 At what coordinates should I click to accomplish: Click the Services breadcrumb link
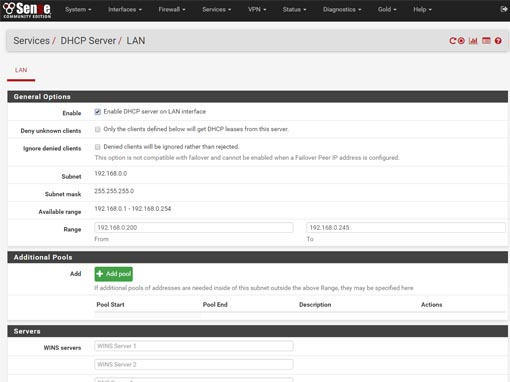pos(31,41)
